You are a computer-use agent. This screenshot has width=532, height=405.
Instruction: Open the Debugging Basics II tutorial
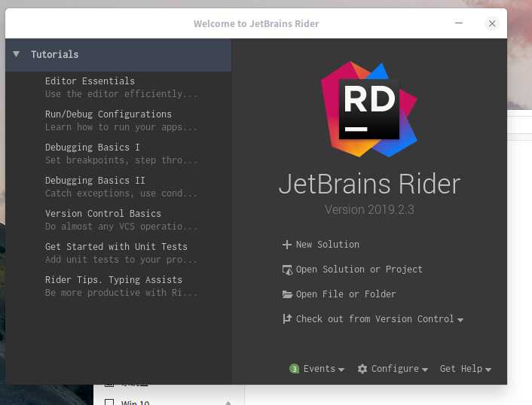(x=95, y=181)
